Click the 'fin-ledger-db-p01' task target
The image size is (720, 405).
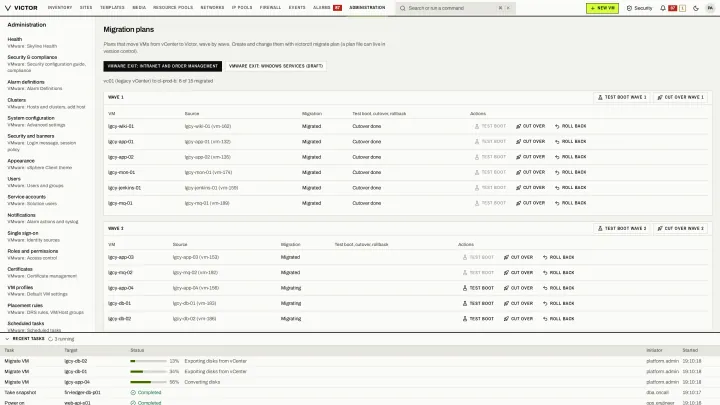[83, 393]
